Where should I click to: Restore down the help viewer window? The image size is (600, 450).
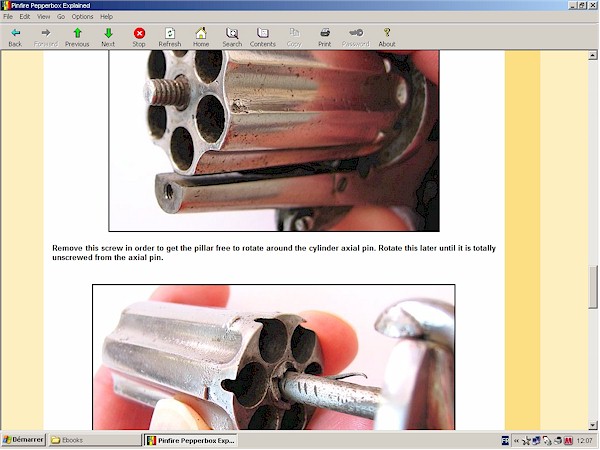click(x=582, y=5)
